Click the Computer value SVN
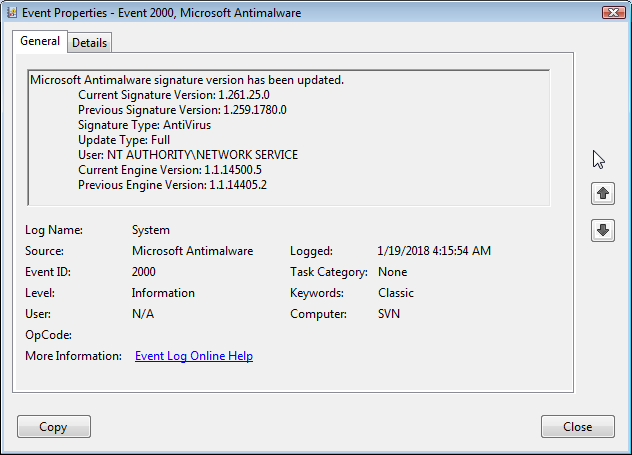Screen dimensions: 632x455 [x=389, y=314]
